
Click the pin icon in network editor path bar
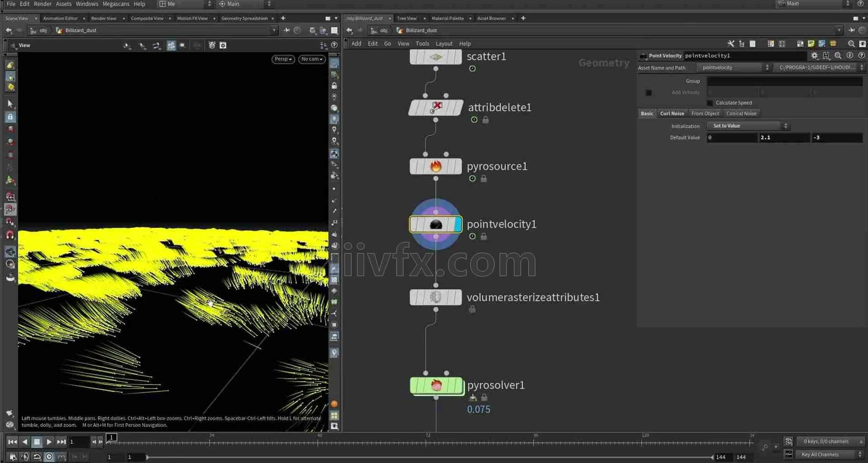pyautogui.click(x=851, y=30)
